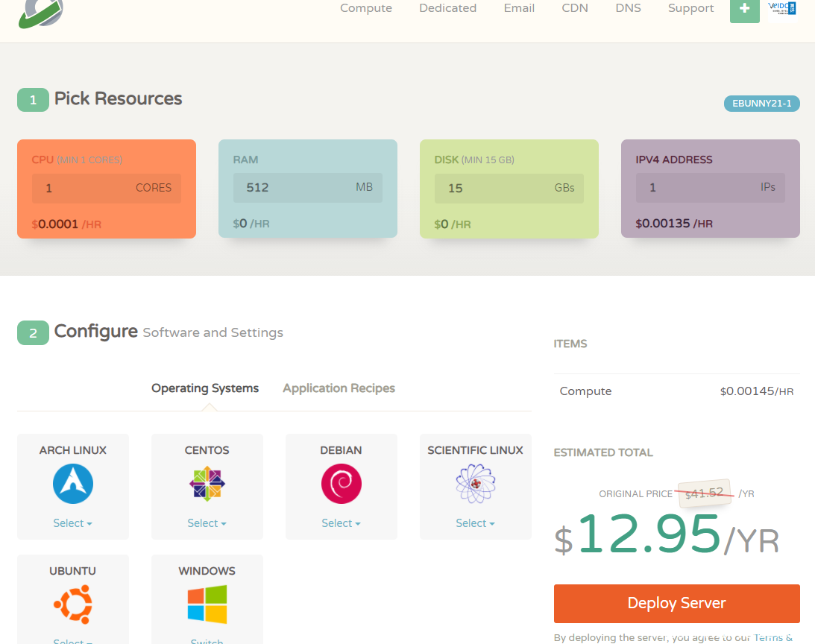Screen dimensions: 815x644
Task: Click the site logo at top left
Action: 41,13
